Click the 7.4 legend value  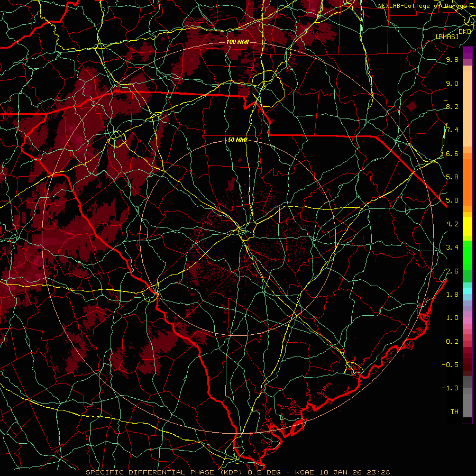452,130
